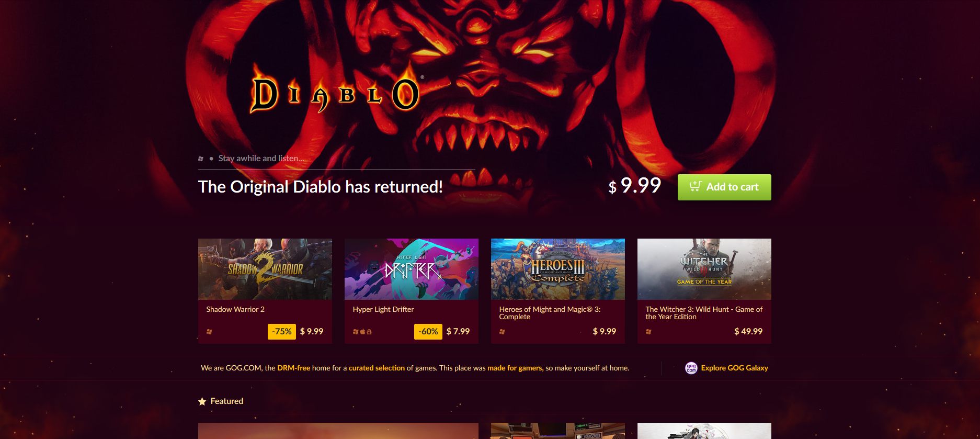Open Hyper Light Drifter cover image

click(x=412, y=269)
